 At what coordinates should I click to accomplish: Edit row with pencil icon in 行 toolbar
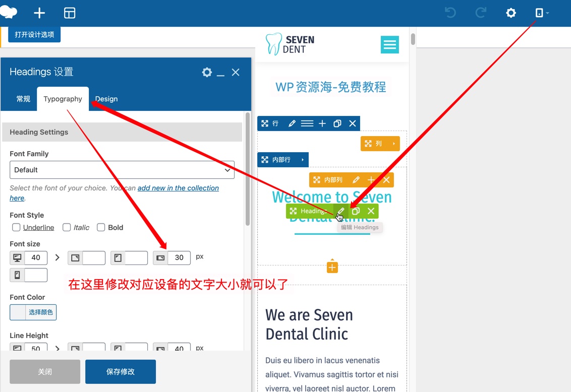click(292, 123)
